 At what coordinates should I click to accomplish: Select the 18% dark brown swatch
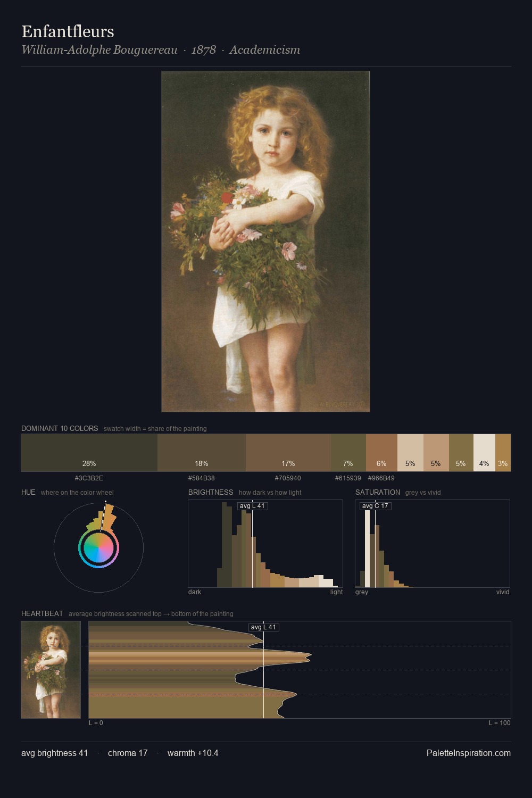point(202,453)
